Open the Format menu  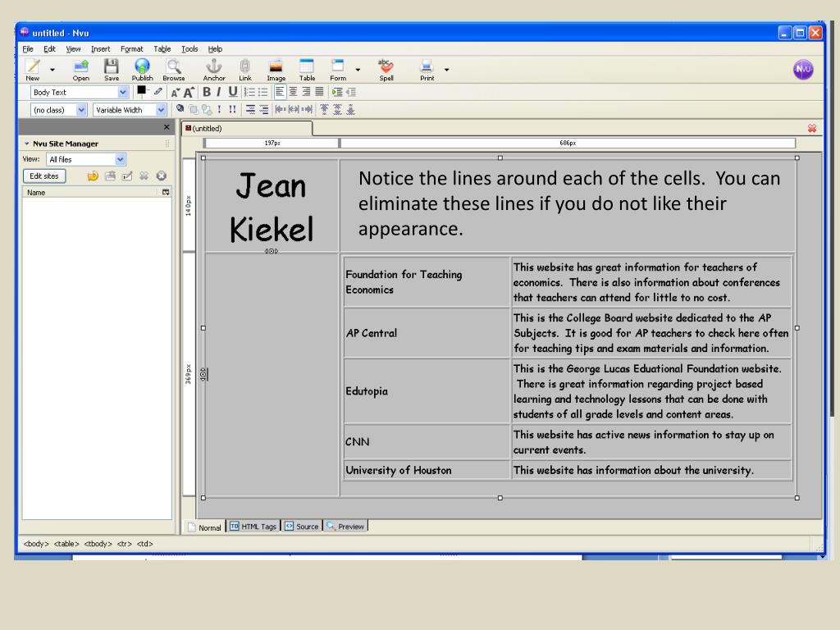[x=132, y=48]
